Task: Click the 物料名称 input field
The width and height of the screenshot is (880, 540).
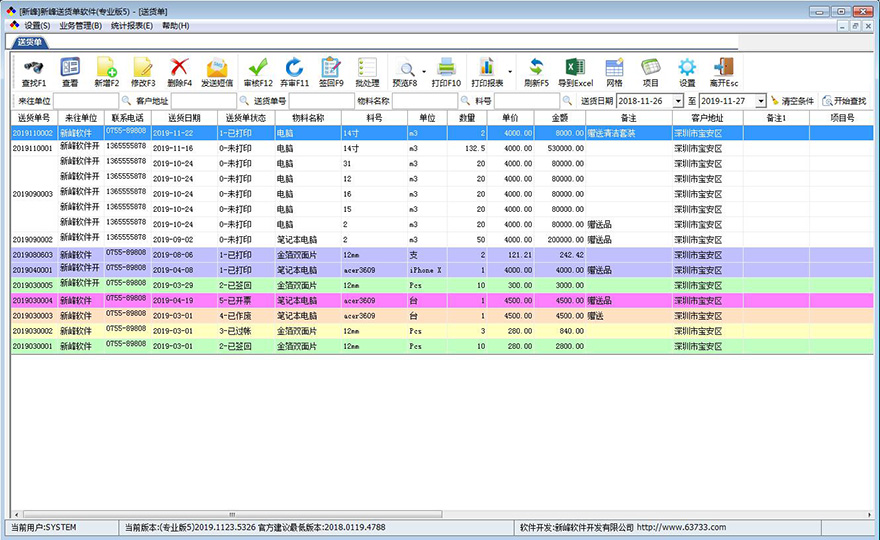Action: pos(425,101)
